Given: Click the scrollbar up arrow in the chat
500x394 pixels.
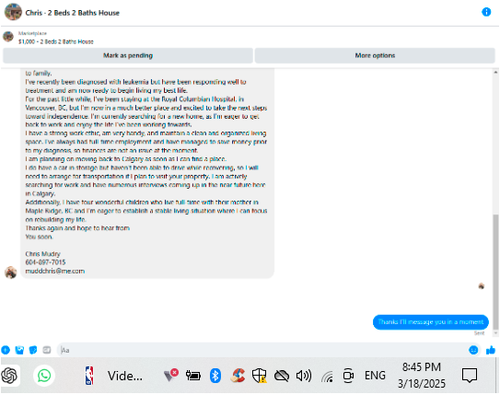Looking at the screenshot, I should point(496,72).
